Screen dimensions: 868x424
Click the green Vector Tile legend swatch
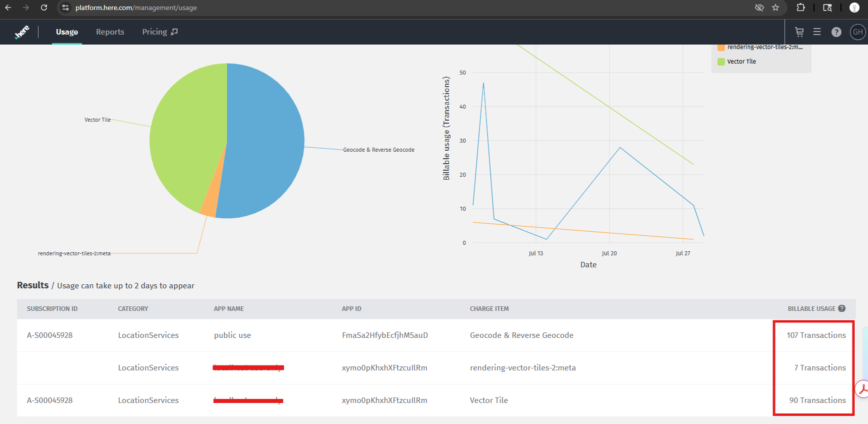click(x=721, y=62)
